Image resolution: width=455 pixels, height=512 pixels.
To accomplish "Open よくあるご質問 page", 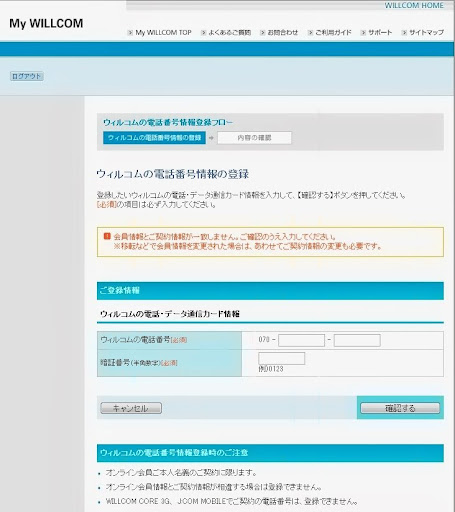I will click(230, 32).
